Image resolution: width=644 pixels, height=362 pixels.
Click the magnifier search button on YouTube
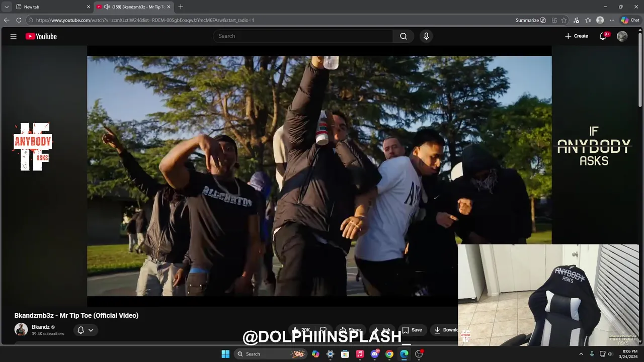coord(404,36)
